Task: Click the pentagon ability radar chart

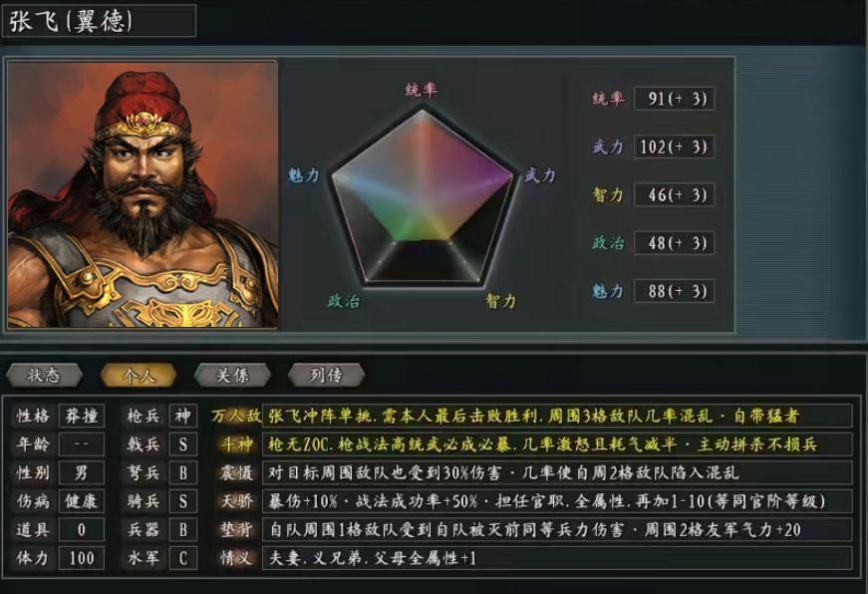Action: coord(422,197)
